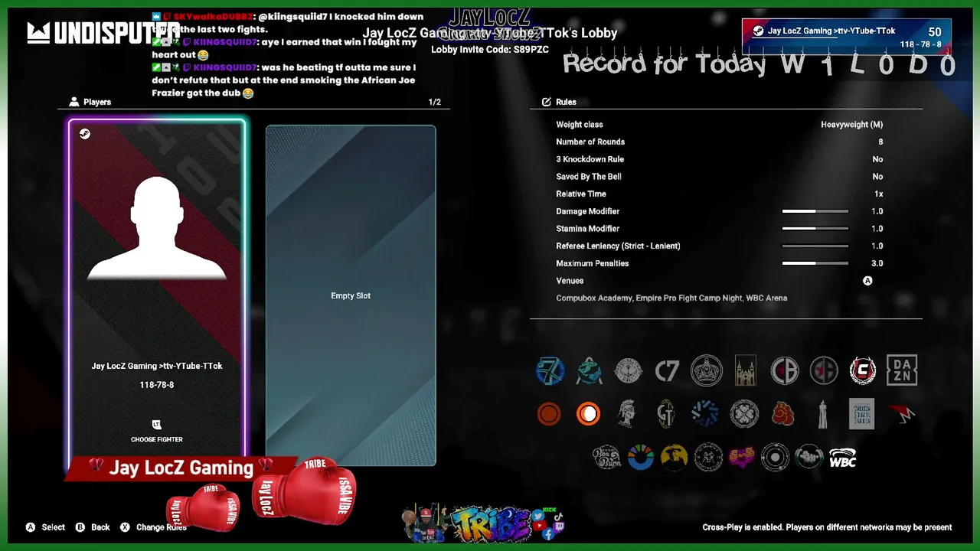The image size is (980, 551).
Task: Click the '3 Knockdown Rule' label
Action: (x=590, y=159)
